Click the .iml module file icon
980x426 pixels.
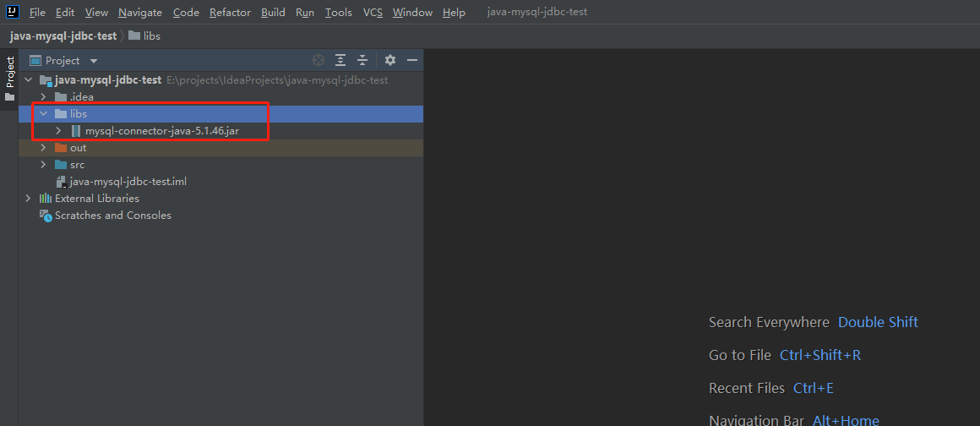[x=61, y=182]
